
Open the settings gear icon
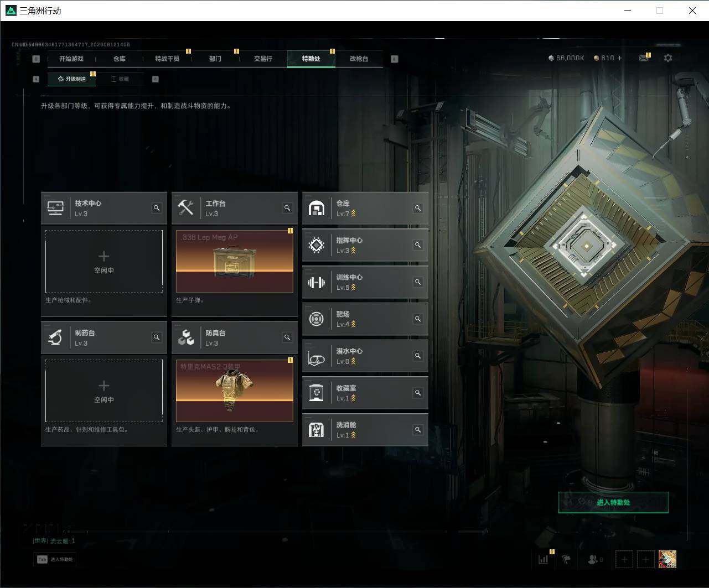click(668, 58)
